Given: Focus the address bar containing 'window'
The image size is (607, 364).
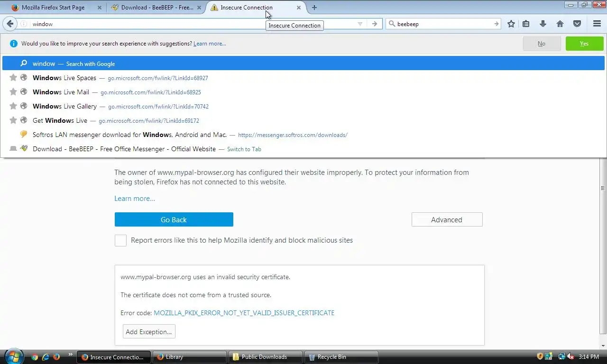Looking at the screenshot, I should click(x=190, y=24).
